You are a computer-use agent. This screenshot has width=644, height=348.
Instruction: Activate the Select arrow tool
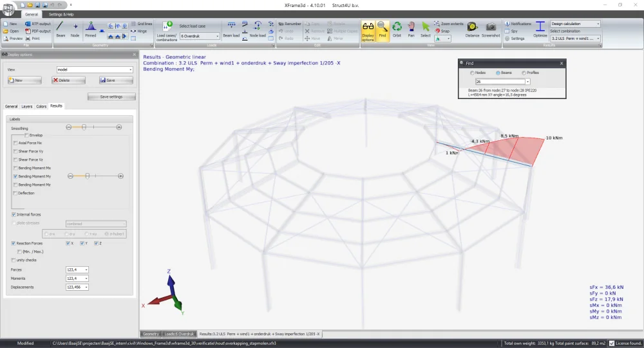coord(426,30)
